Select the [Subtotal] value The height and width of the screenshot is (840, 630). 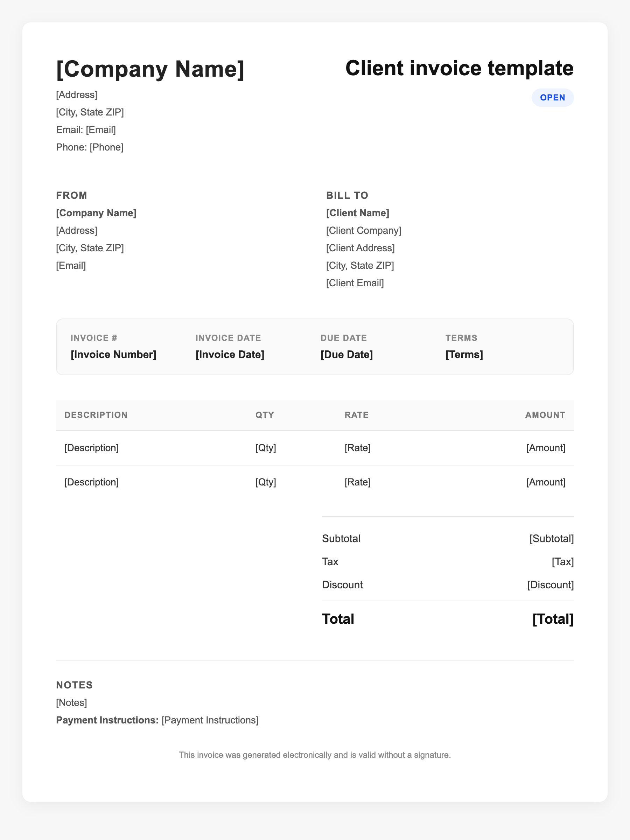pos(551,539)
